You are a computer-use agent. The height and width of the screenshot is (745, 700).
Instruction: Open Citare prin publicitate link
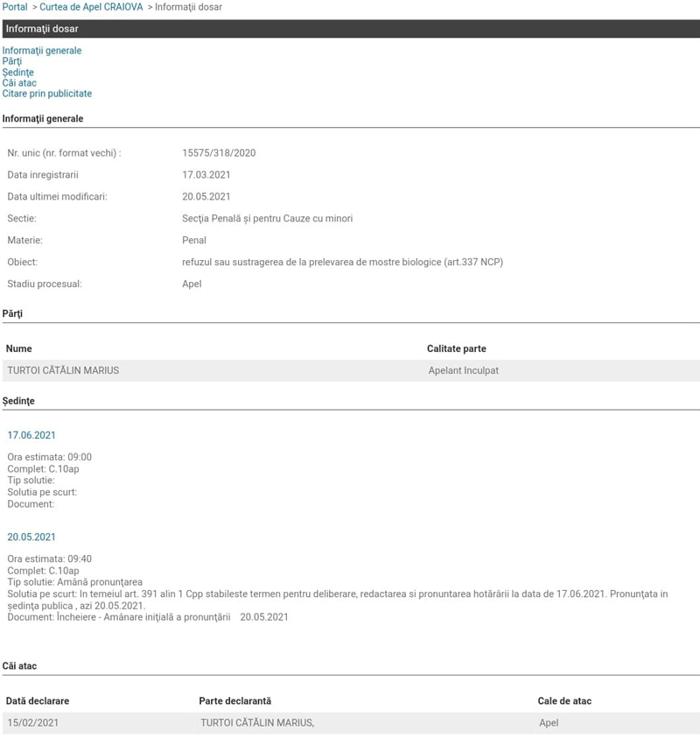[47, 94]
